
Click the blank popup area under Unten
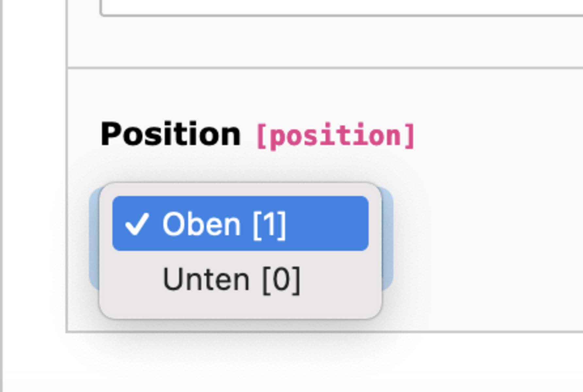click(x=240, y=312)
